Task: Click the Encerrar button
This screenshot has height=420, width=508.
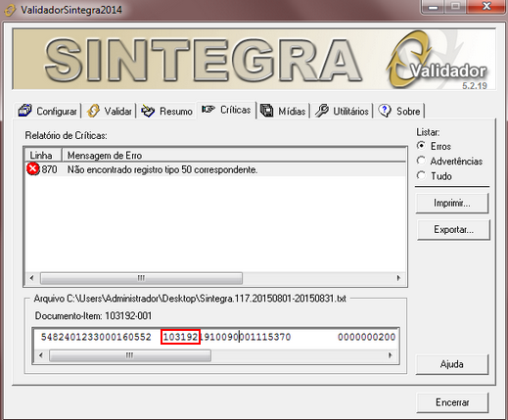Action: coord(452,402)
